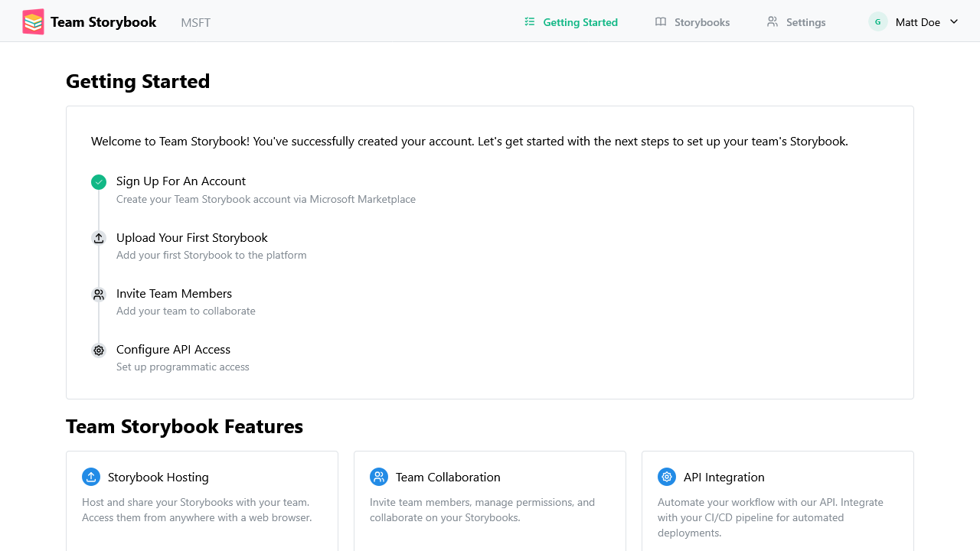
Task: Click the book icon next to Storybooks
Action: click(660, 22)
